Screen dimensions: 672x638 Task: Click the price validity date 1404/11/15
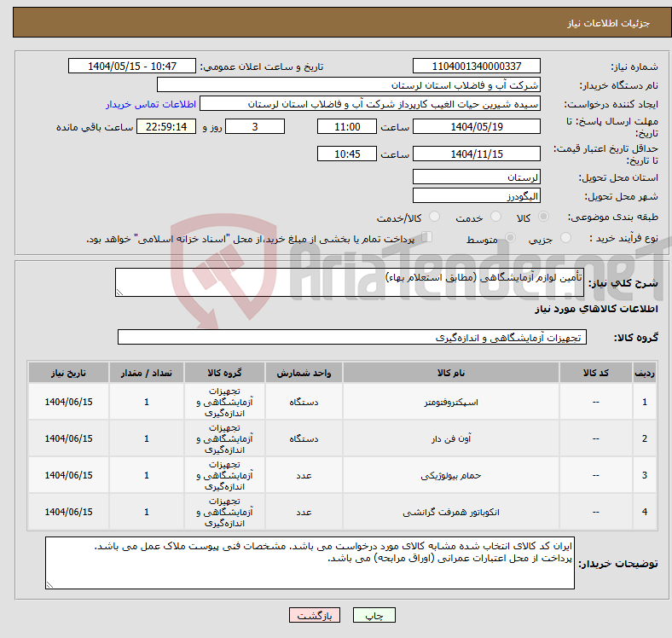click(x=476, y=154)
